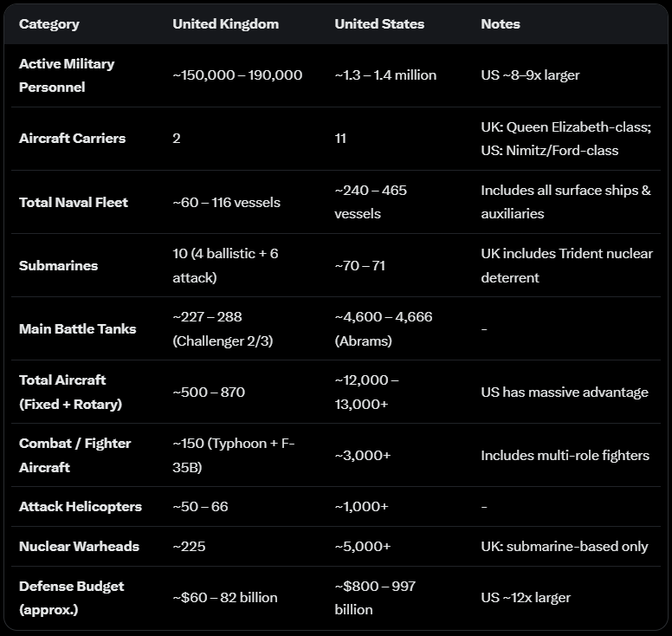Viewport: 672px width, 636px height.
Task: Select the 'Main Battle Tanks' row label
Action: [x=78, y=329]
